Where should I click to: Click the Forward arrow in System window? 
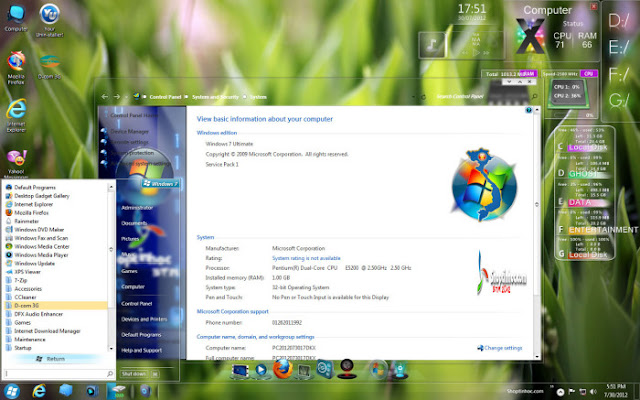117,97
